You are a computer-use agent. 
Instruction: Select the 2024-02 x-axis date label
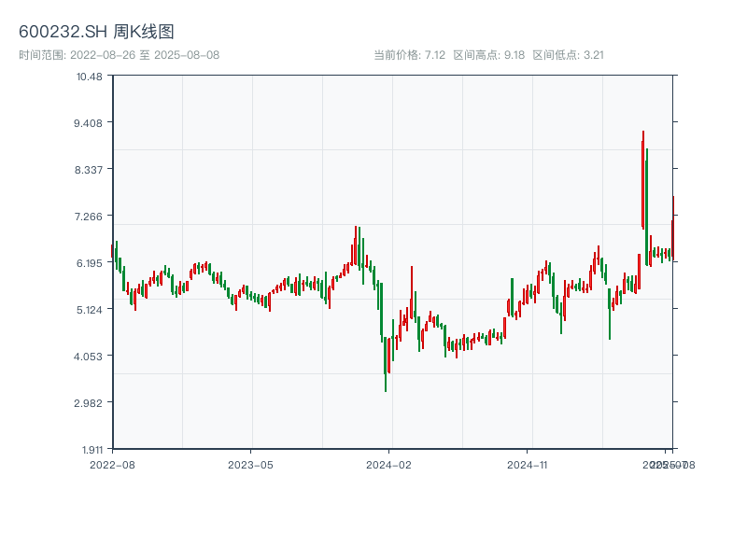pyautogui.click(x=389, y=464)
